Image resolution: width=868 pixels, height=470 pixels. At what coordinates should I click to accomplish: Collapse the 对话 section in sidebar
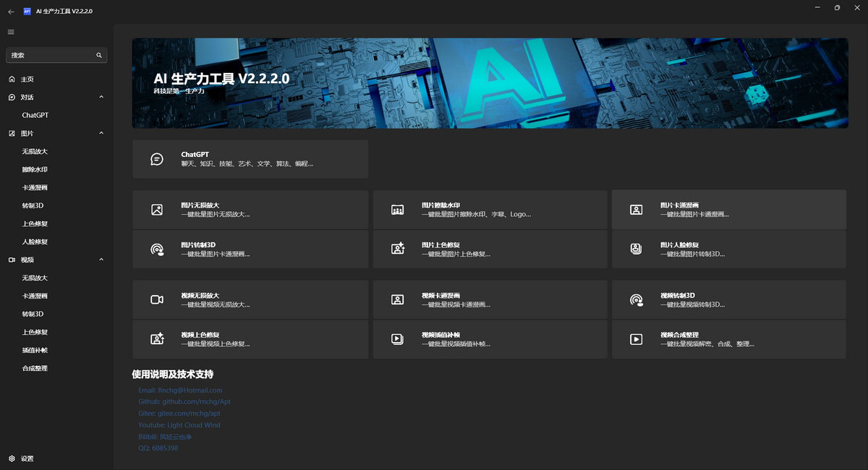(101, 97)
